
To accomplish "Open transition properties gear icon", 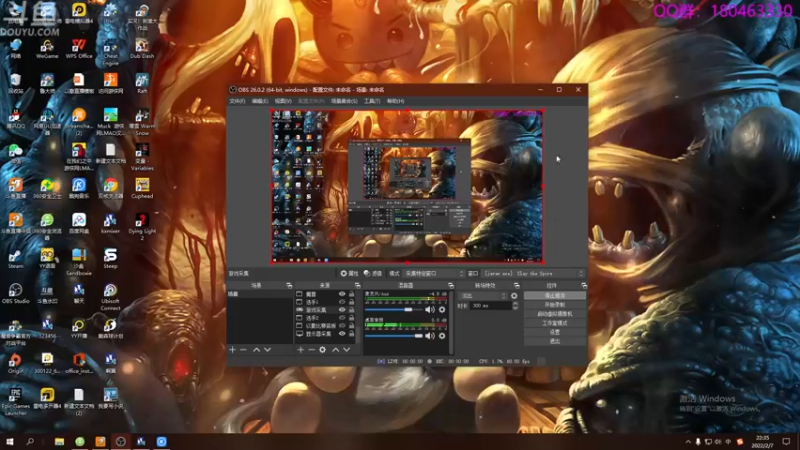I will (x=514, y=296).
